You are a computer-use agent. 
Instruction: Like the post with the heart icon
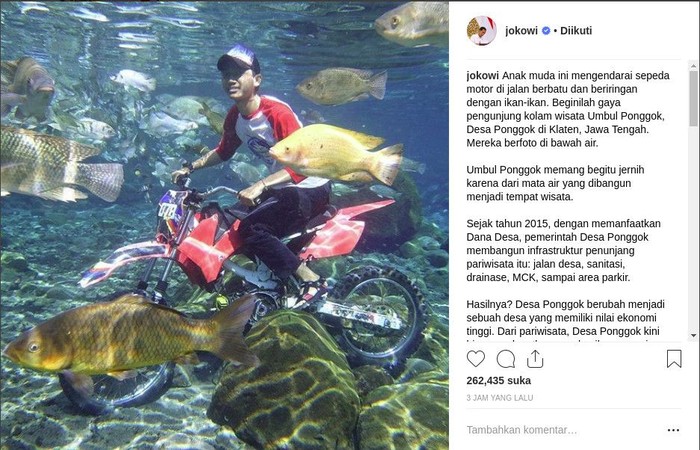click(x=476, y=359)
